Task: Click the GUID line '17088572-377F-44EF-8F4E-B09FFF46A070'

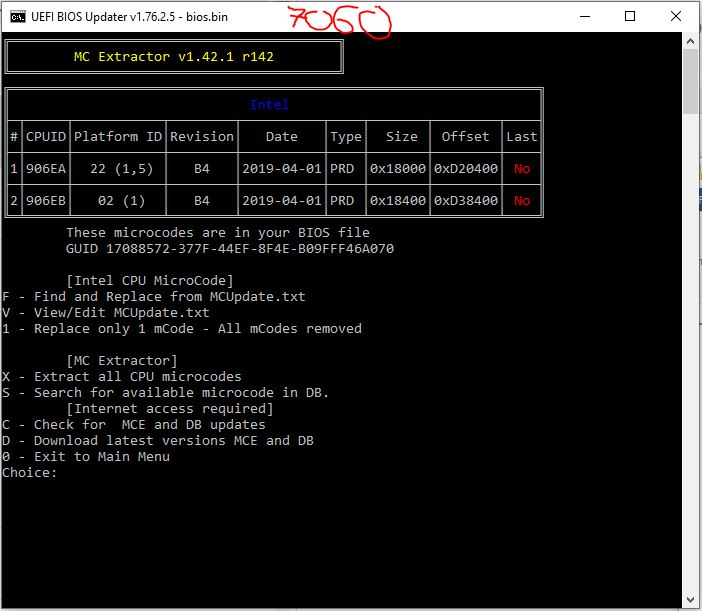Action: pos(230,249)
